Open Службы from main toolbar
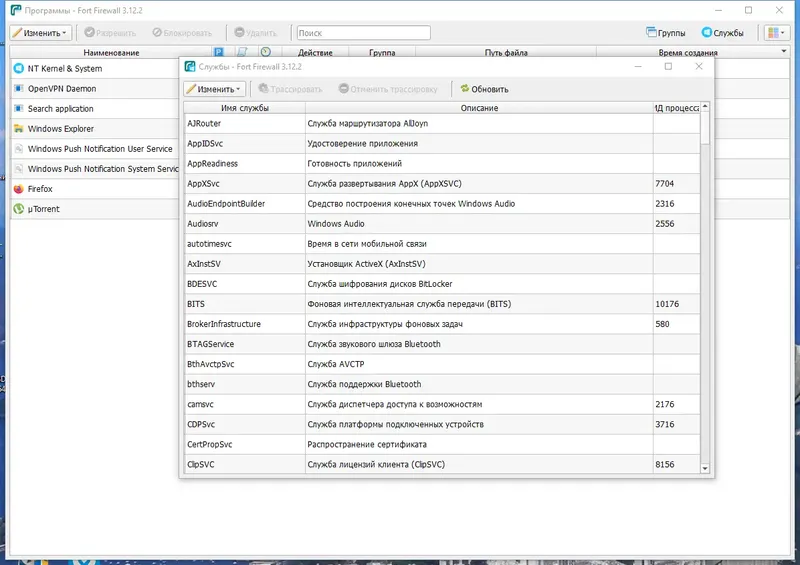800x565 pixels. (722, 33)
